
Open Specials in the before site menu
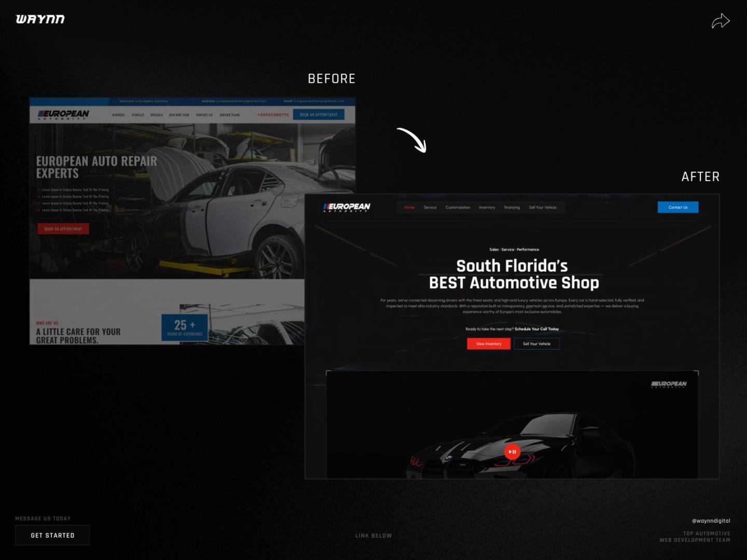tap(157, 115)
